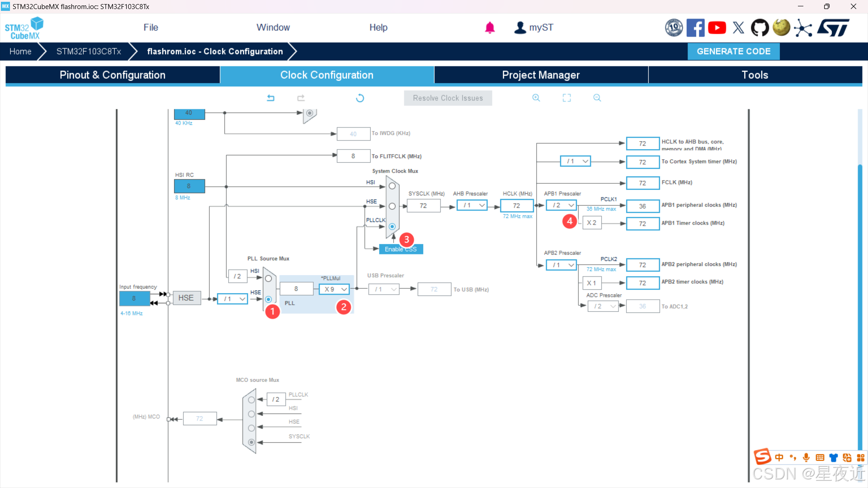The image size is (868, 488).
Task: Expand the AHB Prescaler /1 dropdown
Action: pos(472,205)
